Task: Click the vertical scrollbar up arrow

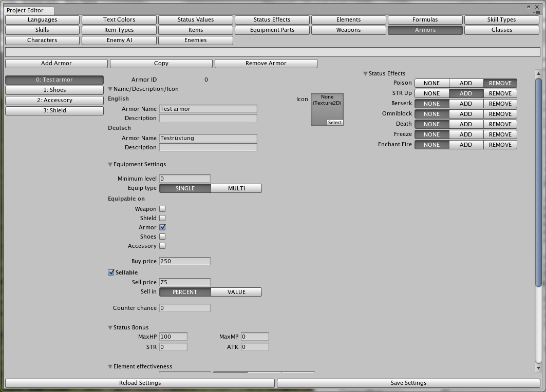Action: coord(538,74)
